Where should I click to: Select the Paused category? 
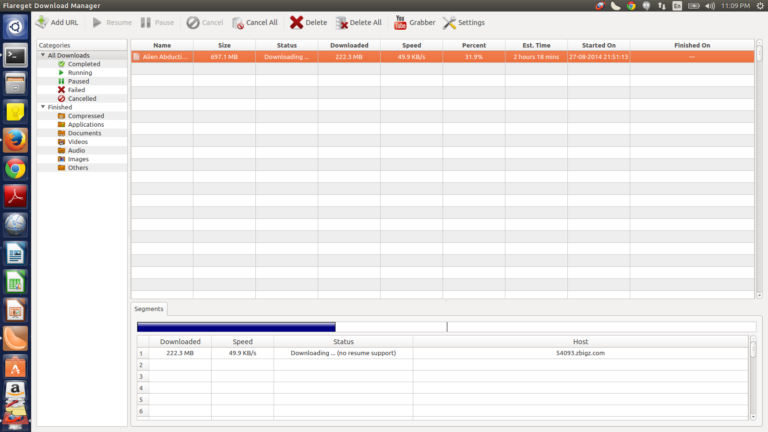[78, 81]
